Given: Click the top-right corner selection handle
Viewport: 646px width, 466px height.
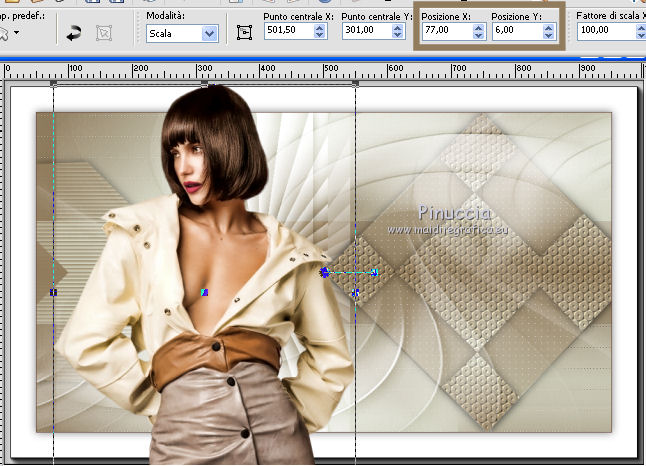Looking at the screenshot, I should 356,84.
